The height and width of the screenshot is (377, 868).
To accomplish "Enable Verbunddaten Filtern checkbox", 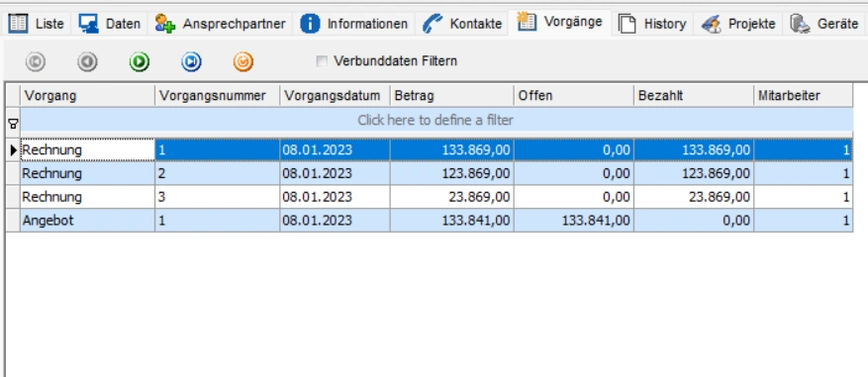I will coord(322,61).
